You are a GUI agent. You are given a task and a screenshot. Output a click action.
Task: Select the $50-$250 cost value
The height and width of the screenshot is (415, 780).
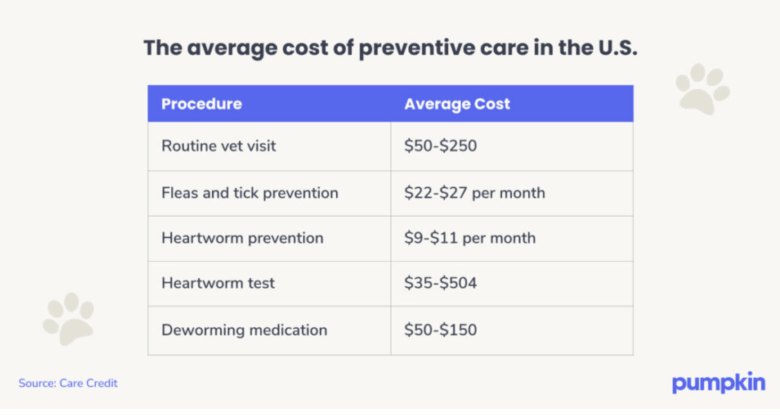point(440,146)
